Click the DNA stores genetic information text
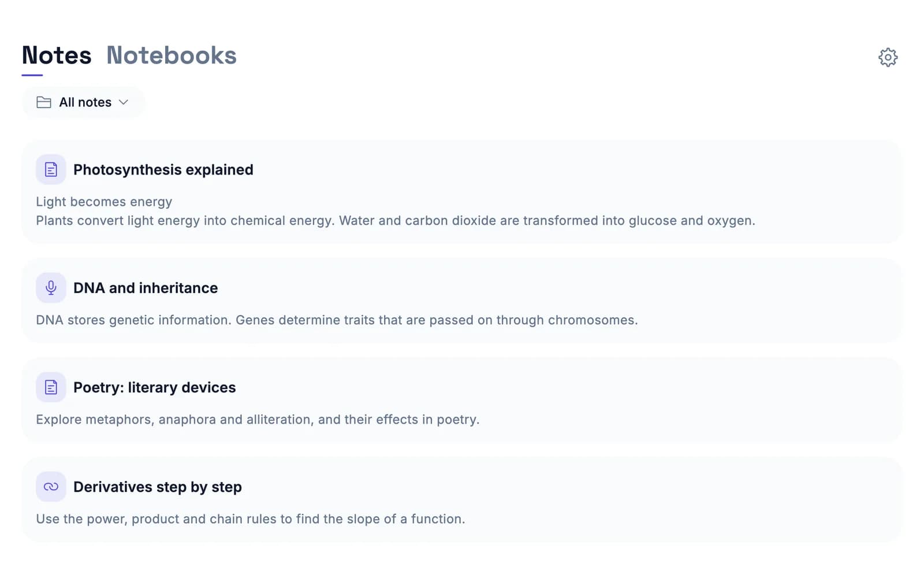 click(337, 320)
